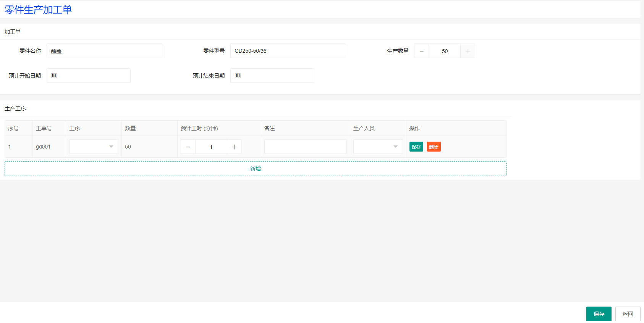The height and width of the screenshot is (323, 644).
Task: Click the 备注 text input in row 1
Action: pyautogui.click(x=306, y=147)
